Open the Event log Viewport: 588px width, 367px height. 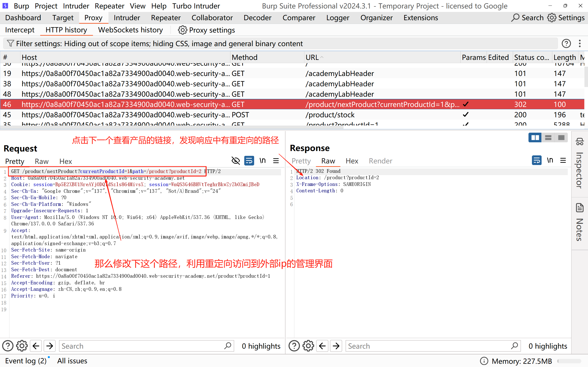click(26, 361)
